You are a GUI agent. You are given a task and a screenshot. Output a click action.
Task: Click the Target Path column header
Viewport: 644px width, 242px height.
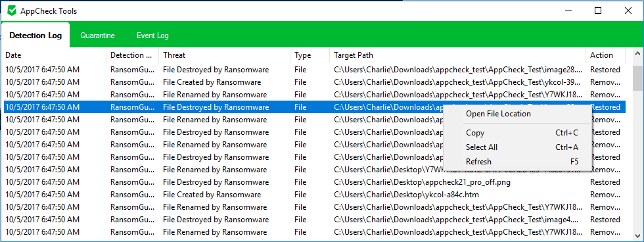(x=457, y=55)
